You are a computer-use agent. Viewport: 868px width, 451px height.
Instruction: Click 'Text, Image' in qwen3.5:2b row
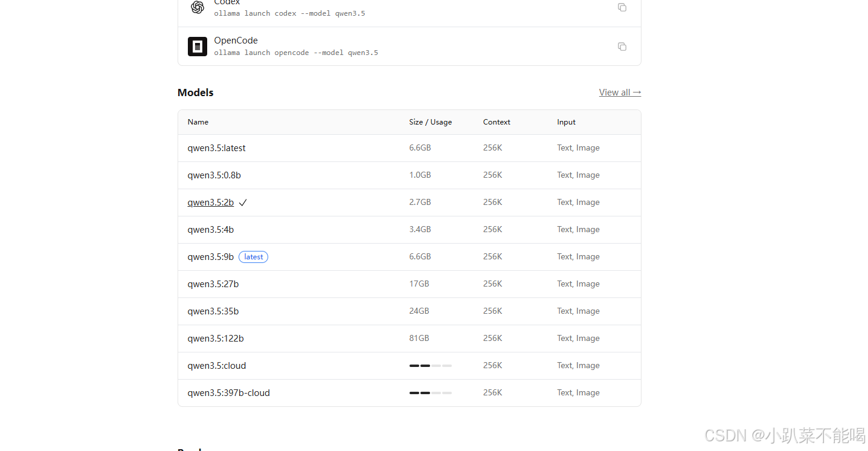point(579,203)
